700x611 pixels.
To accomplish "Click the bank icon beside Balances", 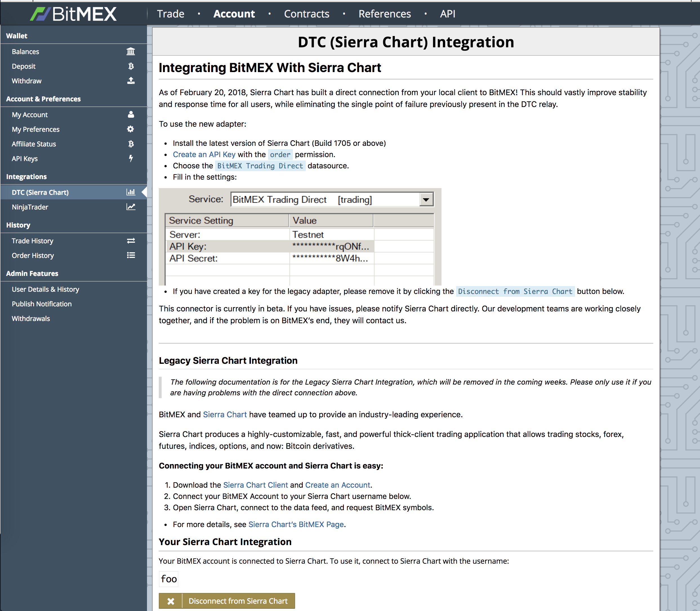I will pyautogui.click(x=131, y=52).
